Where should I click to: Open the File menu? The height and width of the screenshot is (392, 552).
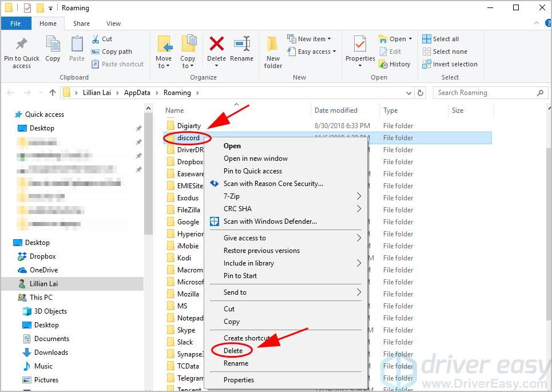[15, 23]
